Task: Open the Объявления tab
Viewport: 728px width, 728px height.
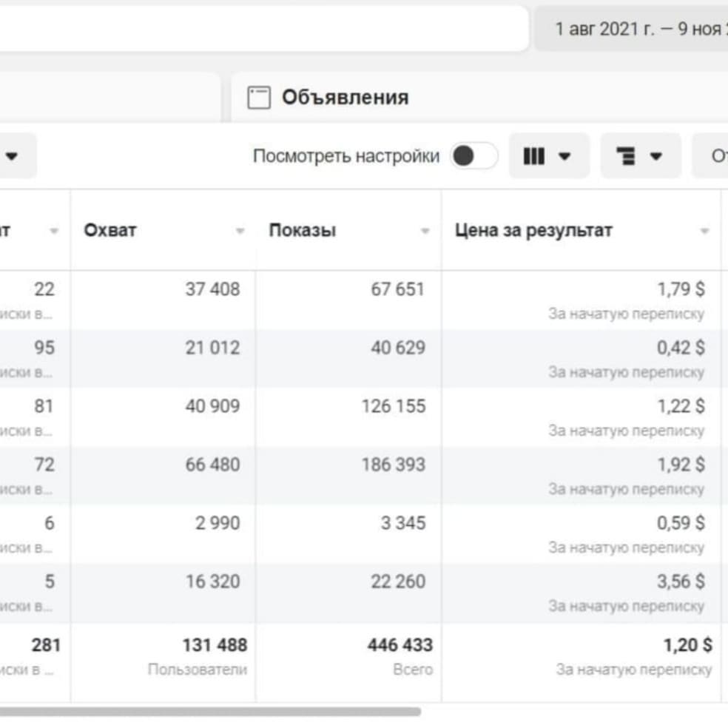Action: (345, 98)
